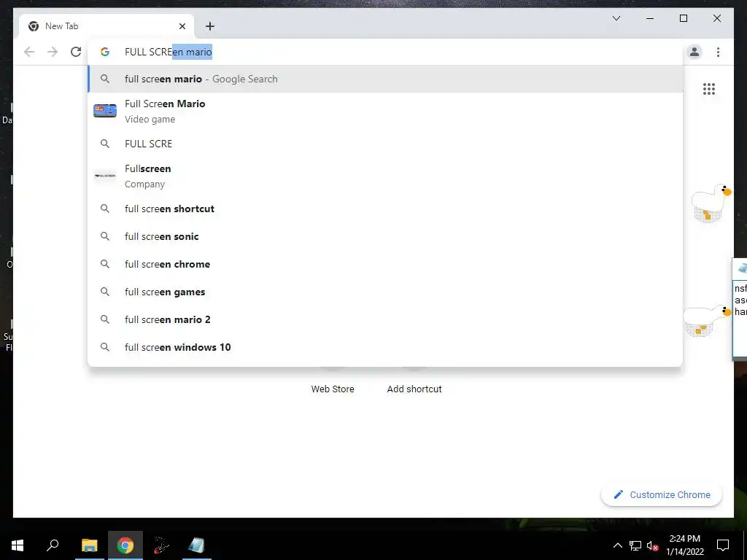Pick the 'full screen chrome' suggestion
Image resolution: width=747 pixels, height=560 pixels.
385,264
